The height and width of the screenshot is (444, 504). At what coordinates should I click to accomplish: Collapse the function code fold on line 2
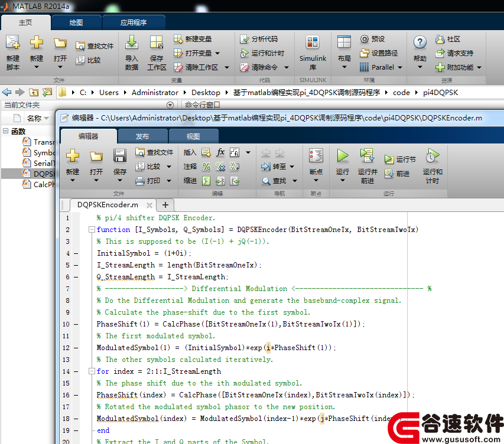[x=92, y=230]
